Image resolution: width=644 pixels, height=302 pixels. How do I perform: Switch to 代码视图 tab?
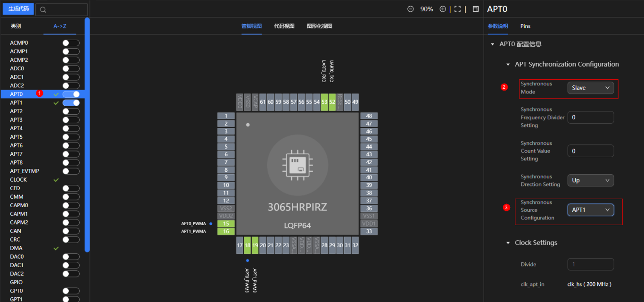[284, 26]
